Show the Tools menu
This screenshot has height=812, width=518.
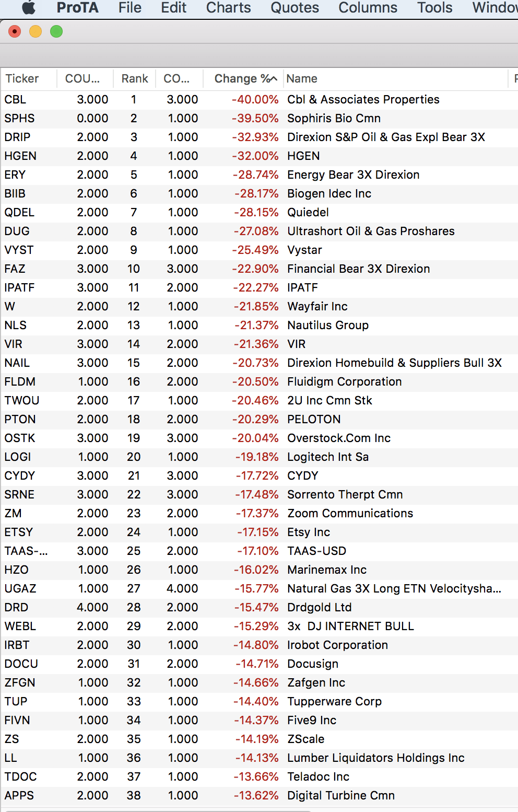click(x=434, y=7)
